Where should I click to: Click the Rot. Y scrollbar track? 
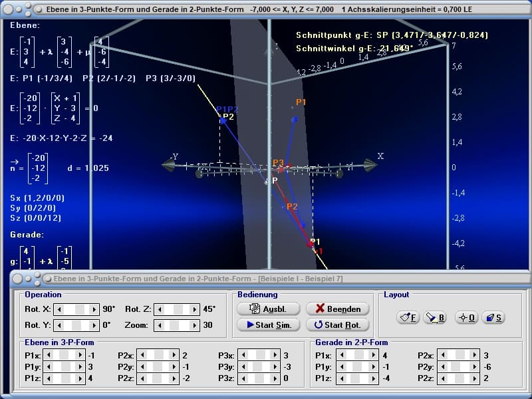tap(76, 325)
